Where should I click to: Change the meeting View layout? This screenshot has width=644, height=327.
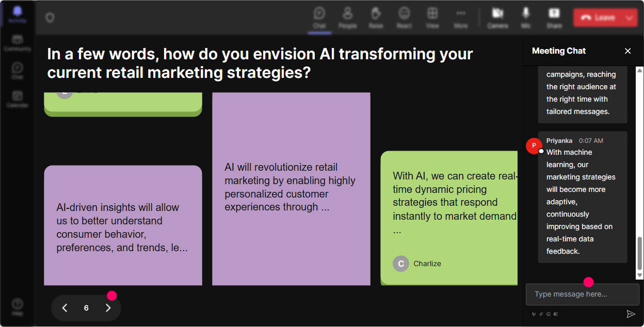pyautogui.click(x=432, y=18)
